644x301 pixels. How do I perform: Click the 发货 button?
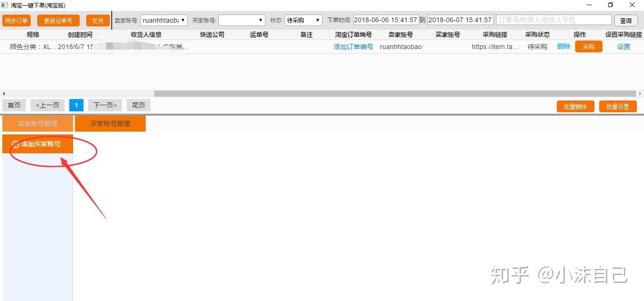[98, 21]
